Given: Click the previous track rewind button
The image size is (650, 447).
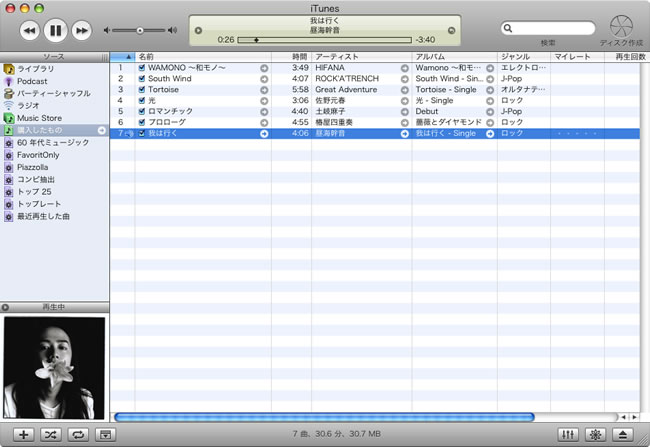Looking at the screenshot, I should (x=29, y=30).
